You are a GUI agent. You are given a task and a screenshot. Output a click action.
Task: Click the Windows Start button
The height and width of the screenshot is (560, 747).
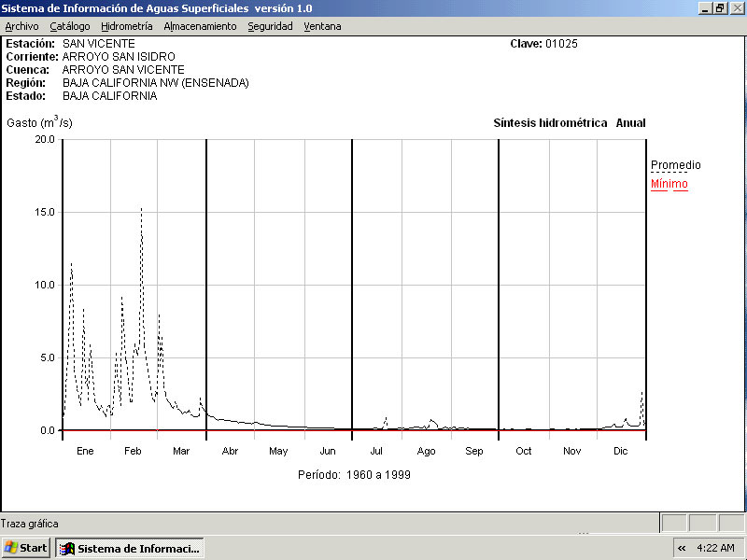pos(25,548)
